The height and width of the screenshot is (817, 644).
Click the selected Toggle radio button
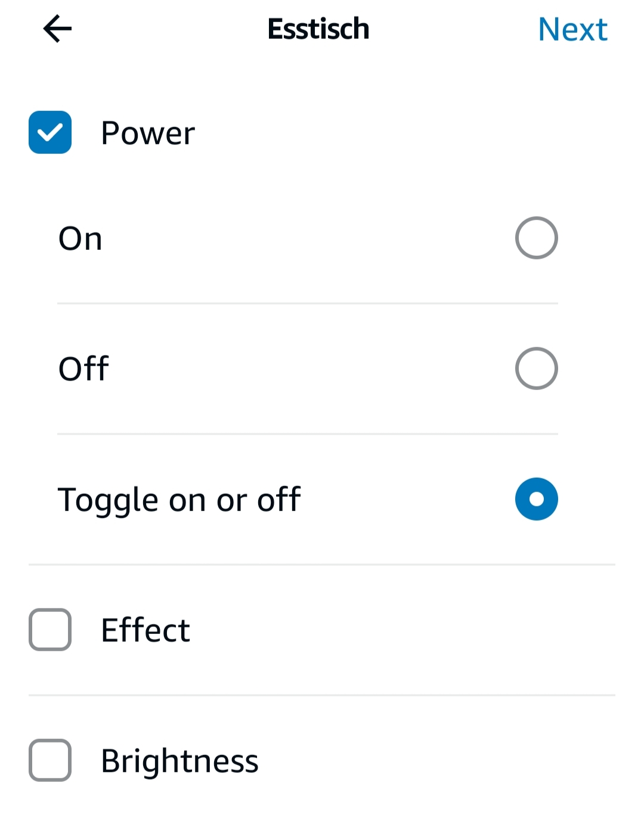pos(536,499)
